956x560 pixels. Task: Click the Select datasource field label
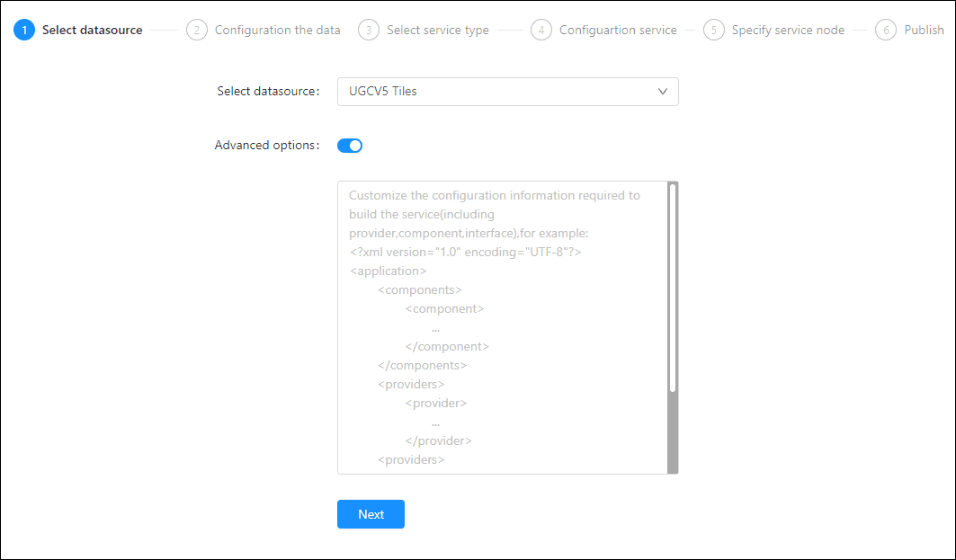(x=268, y=92)
